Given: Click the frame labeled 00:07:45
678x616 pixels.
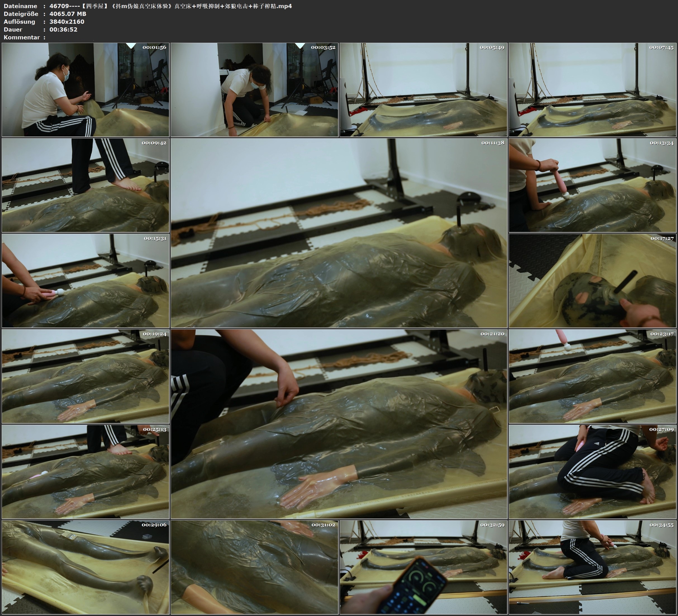Looking at the screenshot, I should point(592,89).
